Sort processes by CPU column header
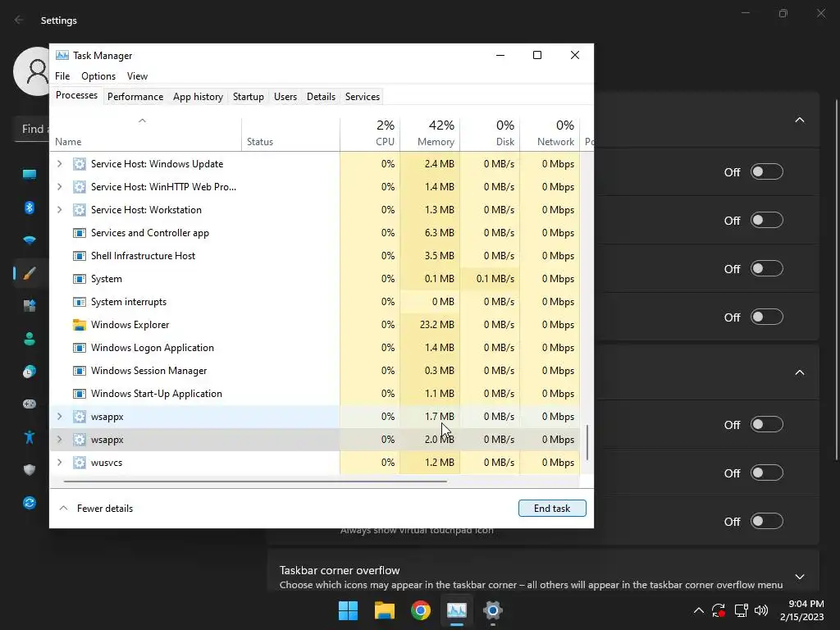The image size is (840, 630). pyautogui.click(x=370, y=135)
